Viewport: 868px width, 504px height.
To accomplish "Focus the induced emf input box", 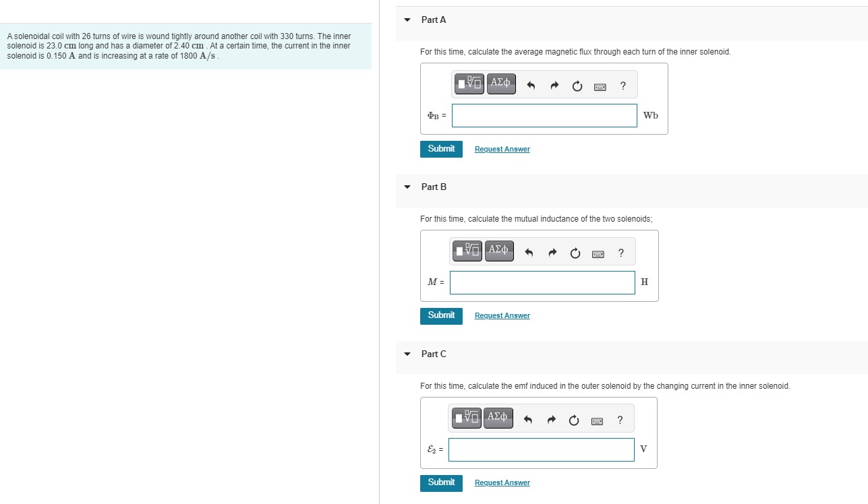I will [542, 449].
